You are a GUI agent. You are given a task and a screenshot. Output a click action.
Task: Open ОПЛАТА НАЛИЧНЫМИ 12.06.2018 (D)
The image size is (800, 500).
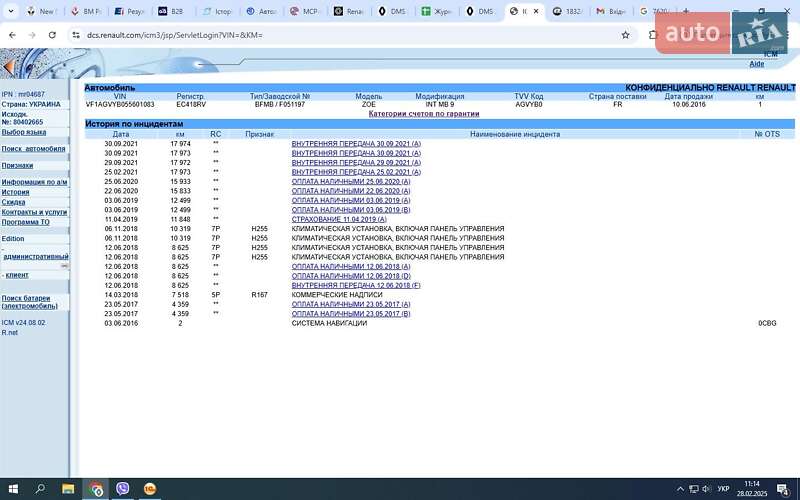coord(351,276)
